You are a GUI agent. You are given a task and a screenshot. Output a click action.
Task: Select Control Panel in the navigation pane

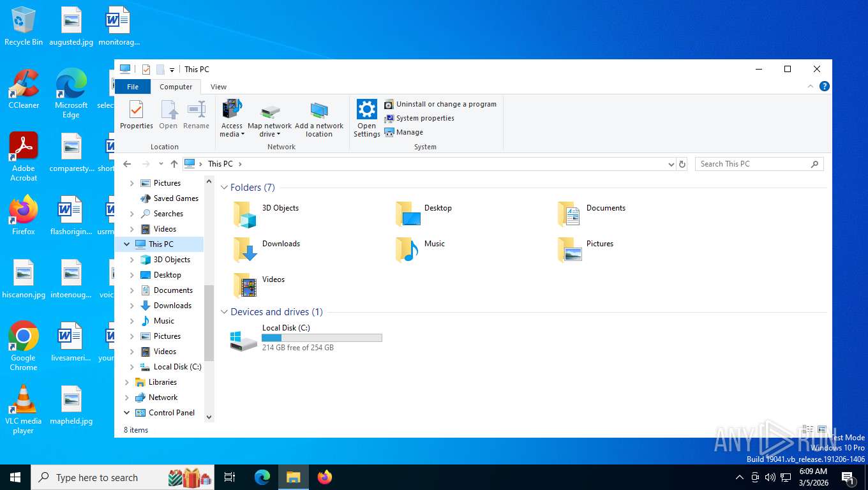[165, 413]
